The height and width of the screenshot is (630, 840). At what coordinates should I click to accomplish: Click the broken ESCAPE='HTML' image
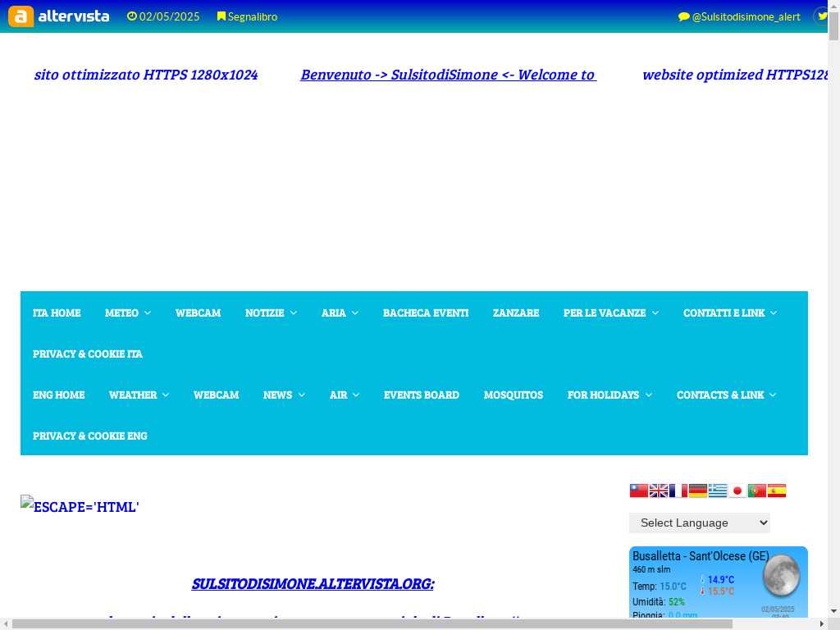click(x=80, y=505)
